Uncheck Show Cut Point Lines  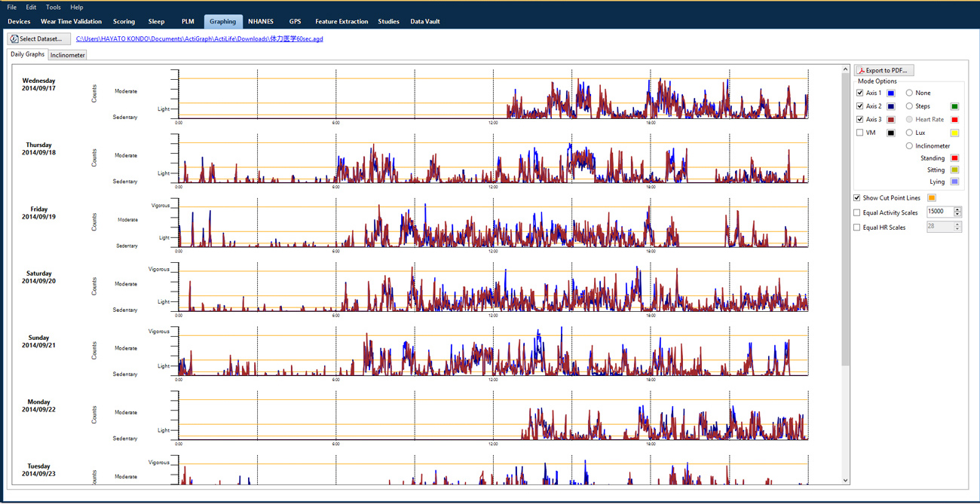coord(858,198)
